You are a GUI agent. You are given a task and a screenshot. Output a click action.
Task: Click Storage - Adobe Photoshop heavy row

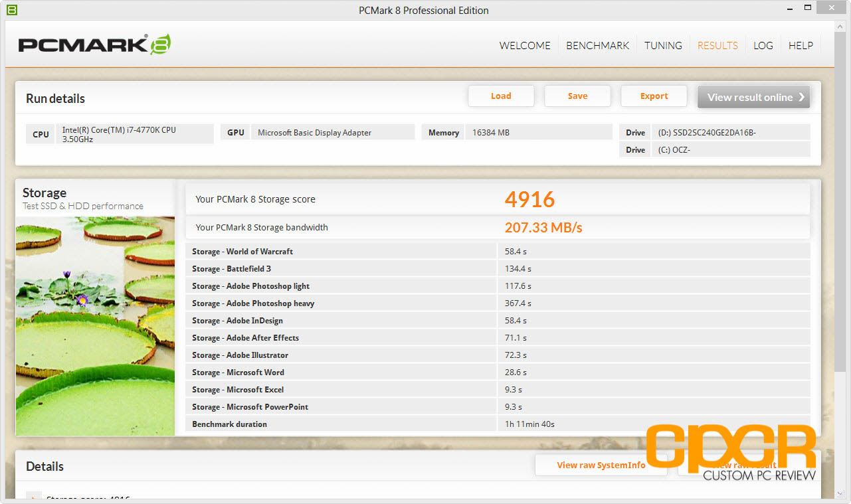[x=498, y=303]
